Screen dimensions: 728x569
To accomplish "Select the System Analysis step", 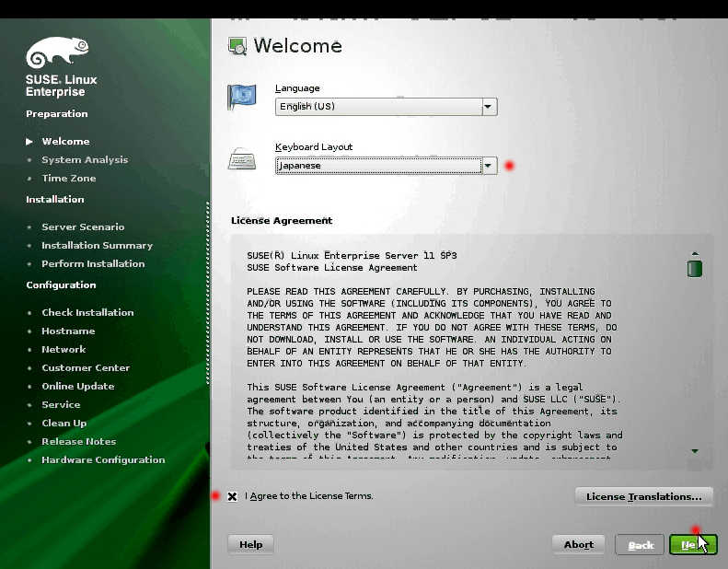I will (x=85, y=160).
